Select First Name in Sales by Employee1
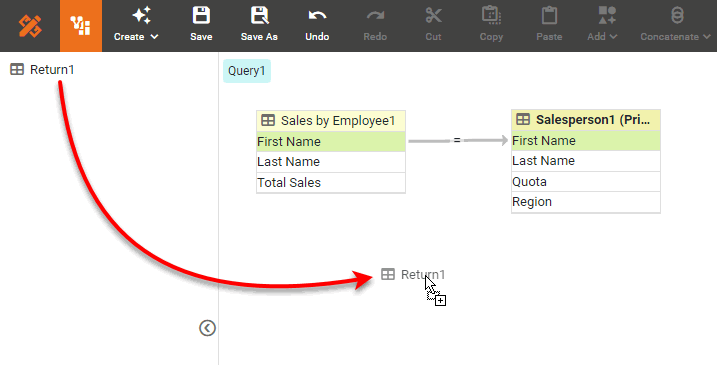Image resolution: width=717 pixels, height=365 pixels. tap(331, 142)
